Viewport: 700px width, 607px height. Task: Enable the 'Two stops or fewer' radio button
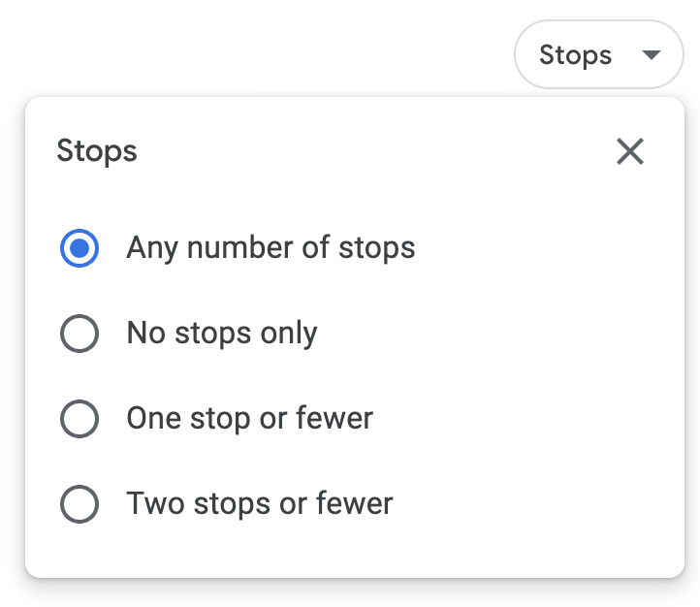(80, 504)
